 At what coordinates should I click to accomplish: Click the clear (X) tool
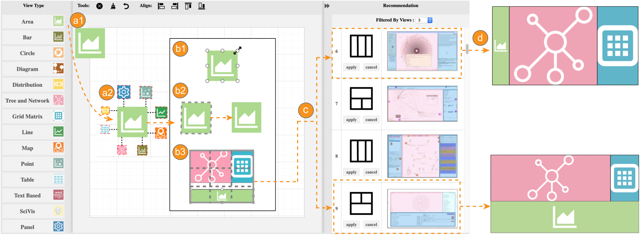(x=100, y=6)
